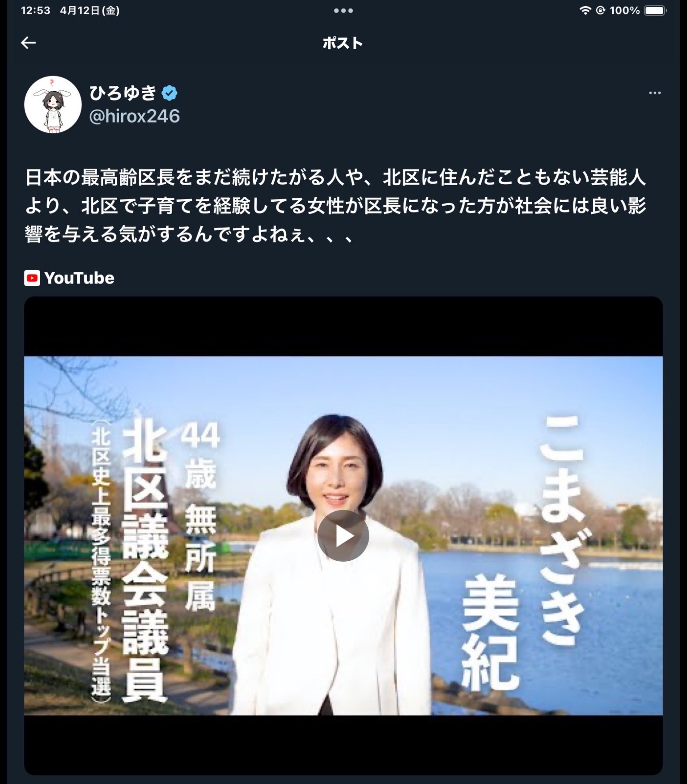Tap the Wi-Fi status icon
The width and height of the screenshot is (687, 784).
coord(585,11)
